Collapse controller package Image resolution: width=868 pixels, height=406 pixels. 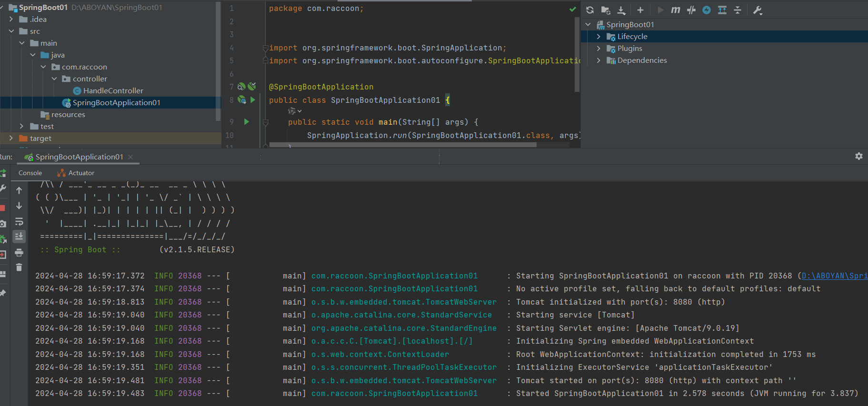point(54,79)
